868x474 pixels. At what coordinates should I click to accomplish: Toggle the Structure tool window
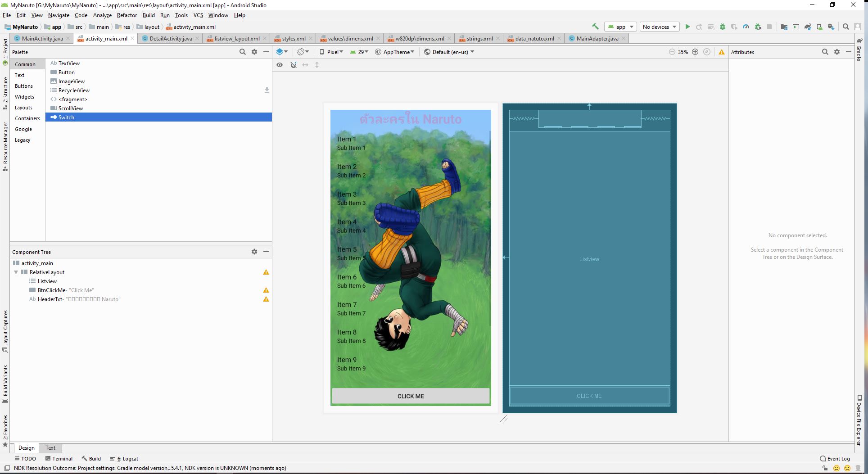tap(5, 93)
